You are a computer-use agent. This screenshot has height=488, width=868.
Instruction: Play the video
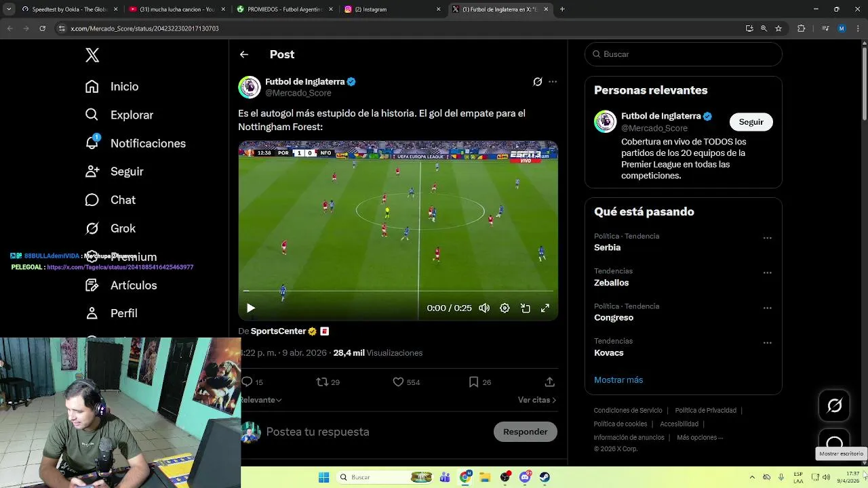point(251,308)
